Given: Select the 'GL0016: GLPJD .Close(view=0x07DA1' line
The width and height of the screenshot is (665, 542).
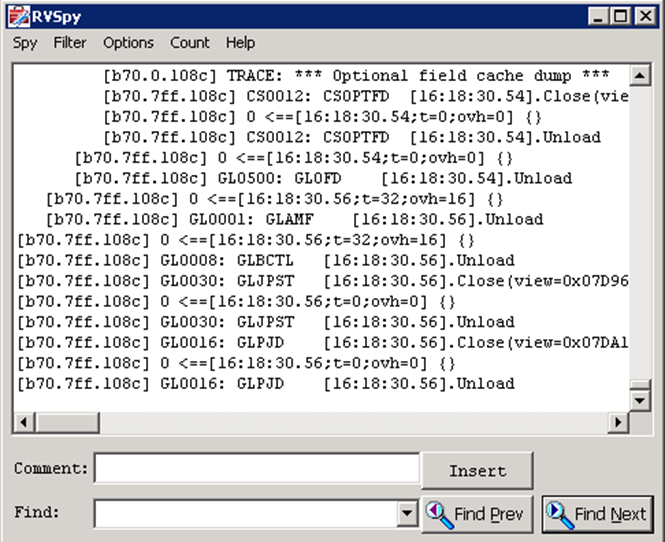Looking at the screenshot, I should 322,343.
